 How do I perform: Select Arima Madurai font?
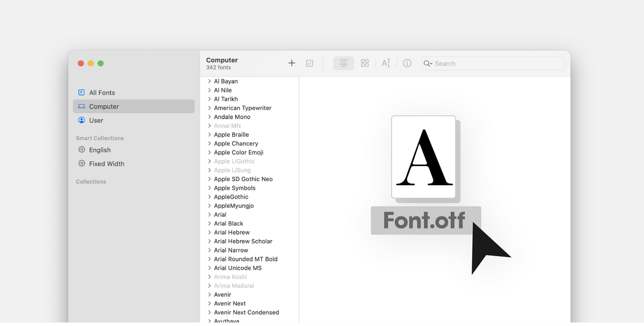coord(234,286)
